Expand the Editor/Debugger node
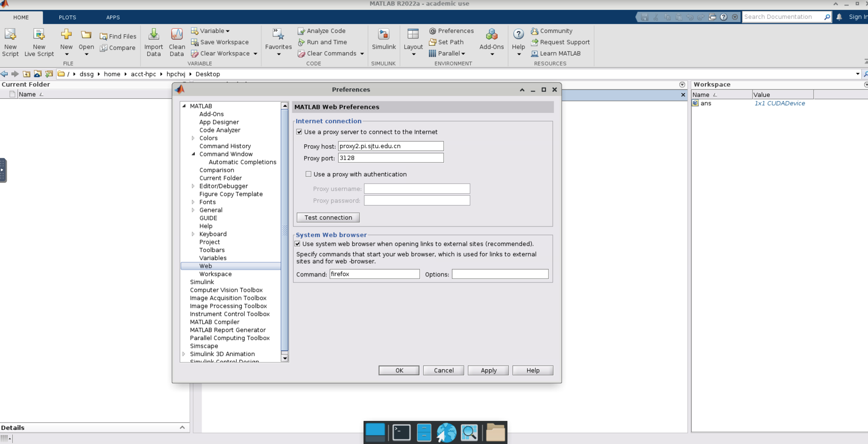 point(193,186)
